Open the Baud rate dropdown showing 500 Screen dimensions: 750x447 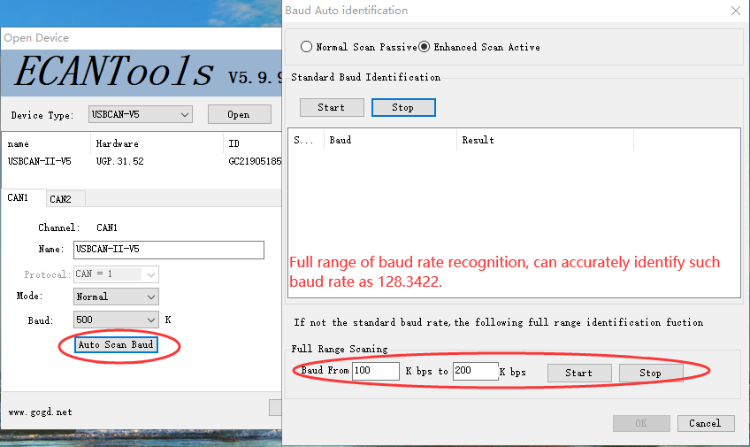pyautogui.click(x=116, y=319)
